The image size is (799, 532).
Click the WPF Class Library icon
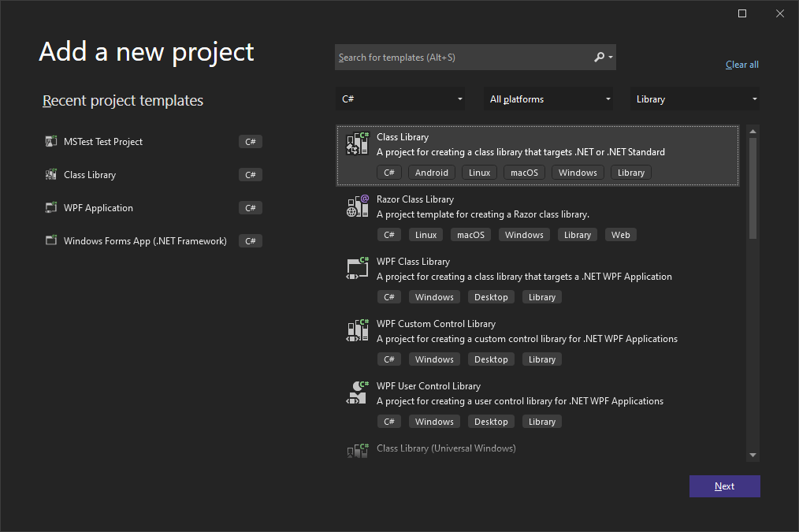(x=357, y=268)
